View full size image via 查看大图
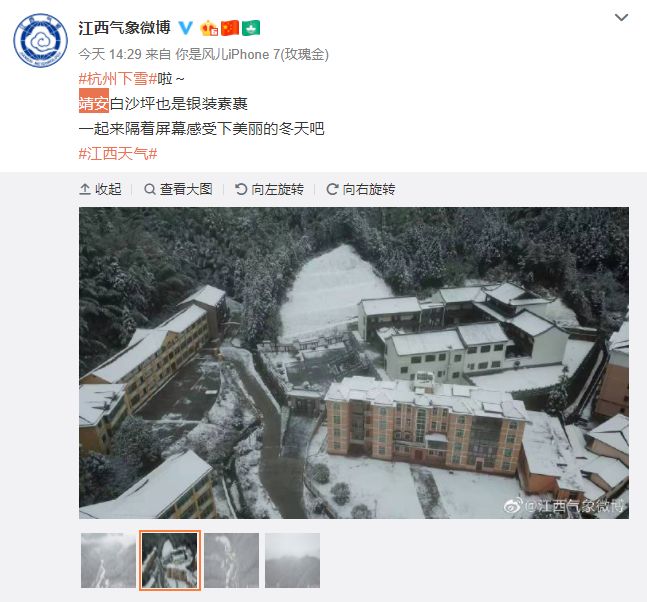Viewport: 647px width, 602px height. (178, 189)
